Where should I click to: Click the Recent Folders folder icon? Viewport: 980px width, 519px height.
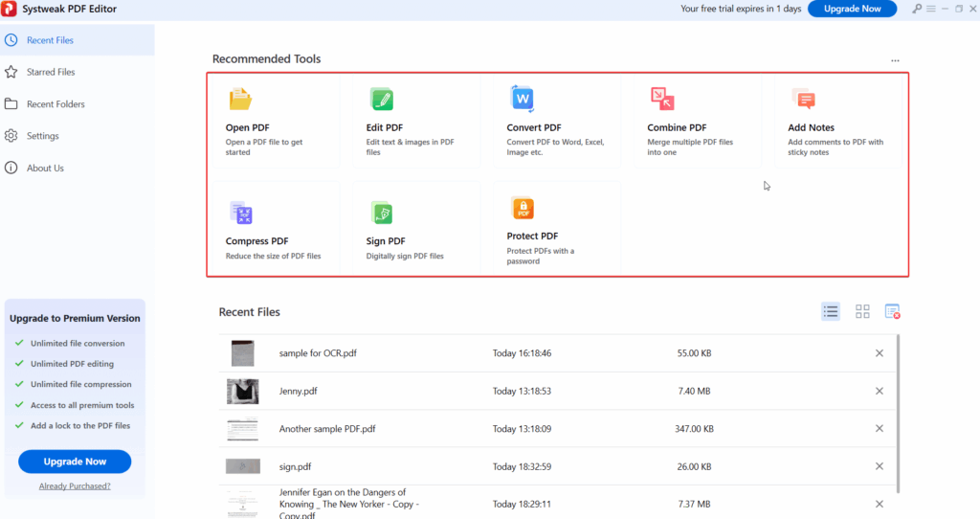[11, 103]
